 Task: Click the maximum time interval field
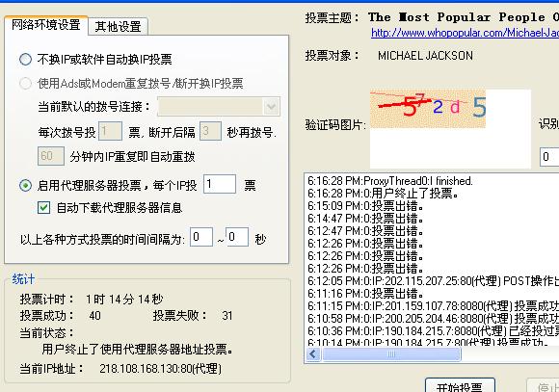click(237, 237)
